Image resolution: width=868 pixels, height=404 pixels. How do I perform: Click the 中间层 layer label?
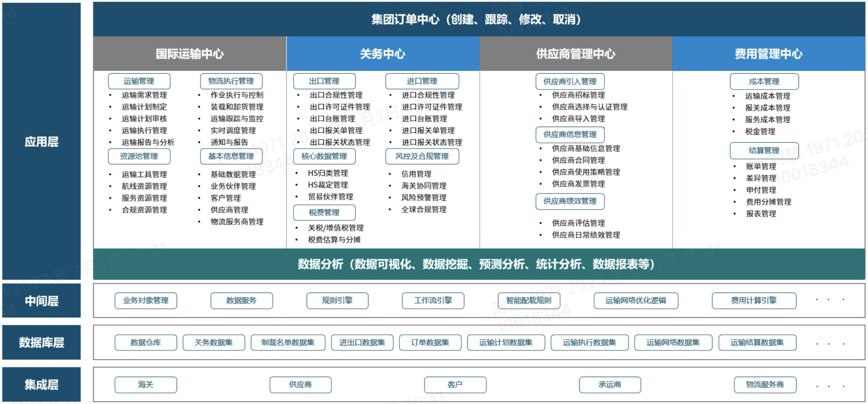click(x=42, y=301)
